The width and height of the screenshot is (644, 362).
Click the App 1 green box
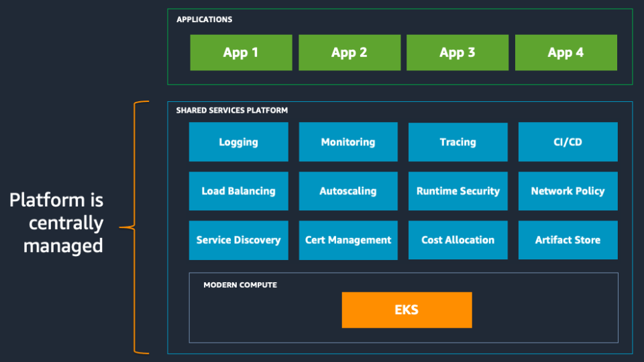click(x=241, y=52)
